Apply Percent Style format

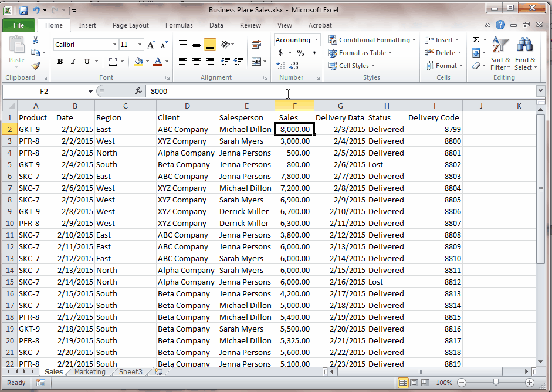(300, 53)
